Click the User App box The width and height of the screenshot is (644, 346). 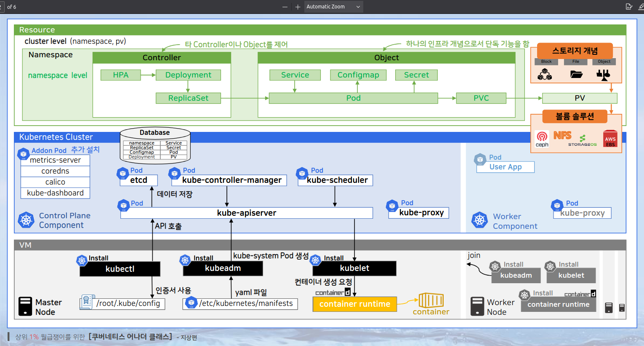click(x=506, y=167)
